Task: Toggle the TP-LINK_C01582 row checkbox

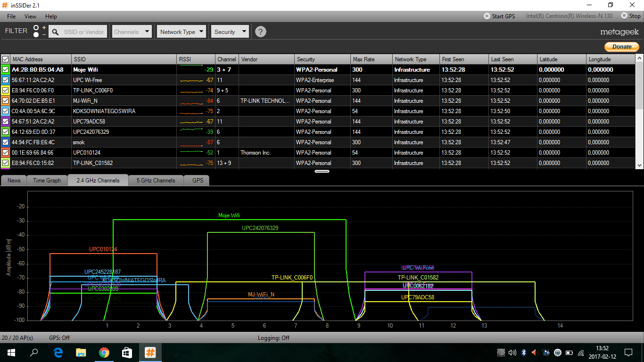Action: point(6,163)
